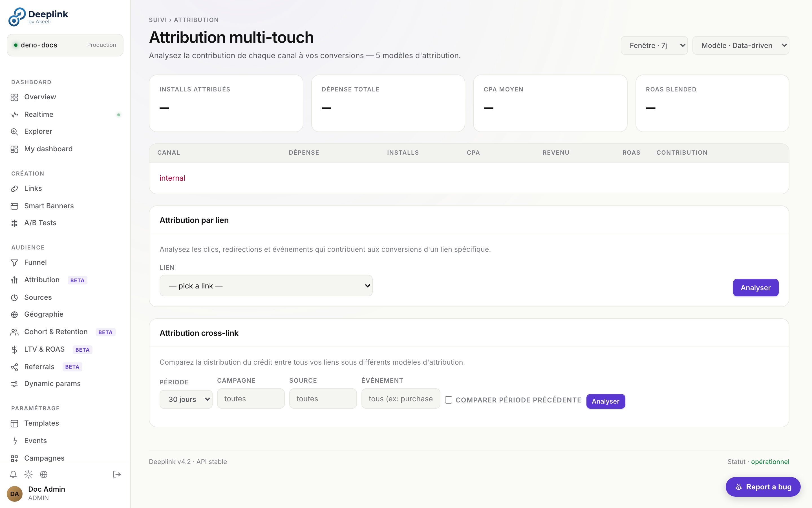
Task: Toggle light theme sun icon
Action: [x=28, y=474]
